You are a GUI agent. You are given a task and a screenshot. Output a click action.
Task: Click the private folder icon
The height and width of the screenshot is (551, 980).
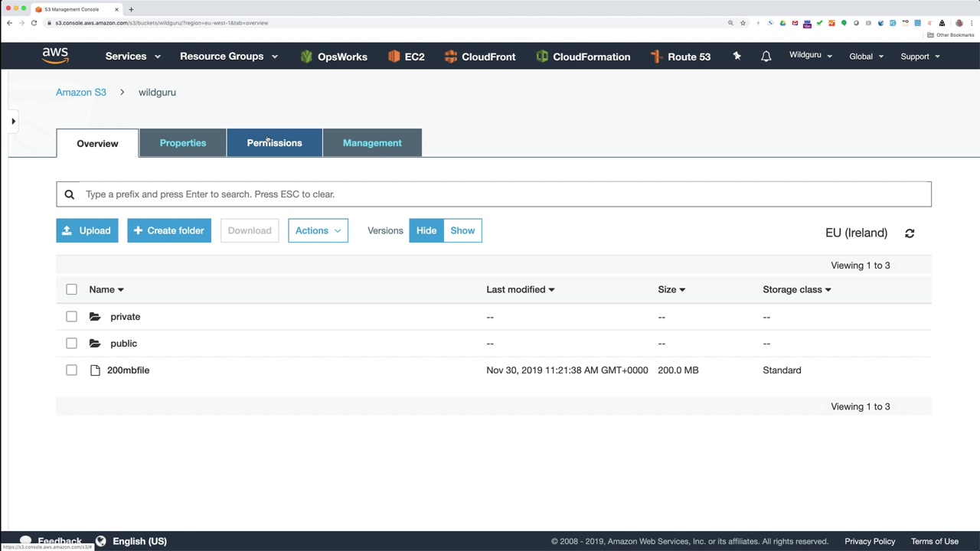(x=95, y=317)
